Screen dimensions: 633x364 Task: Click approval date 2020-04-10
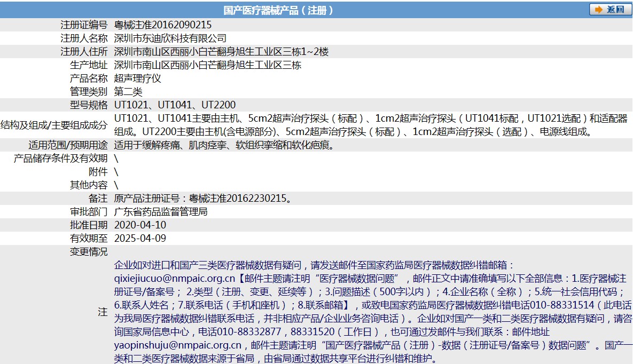click(140, 225)
